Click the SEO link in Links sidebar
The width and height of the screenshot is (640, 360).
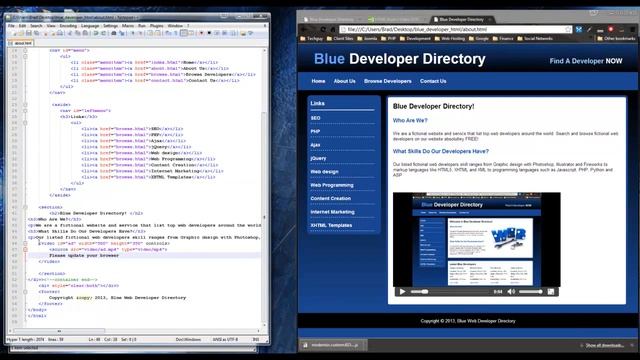(316, 118)
